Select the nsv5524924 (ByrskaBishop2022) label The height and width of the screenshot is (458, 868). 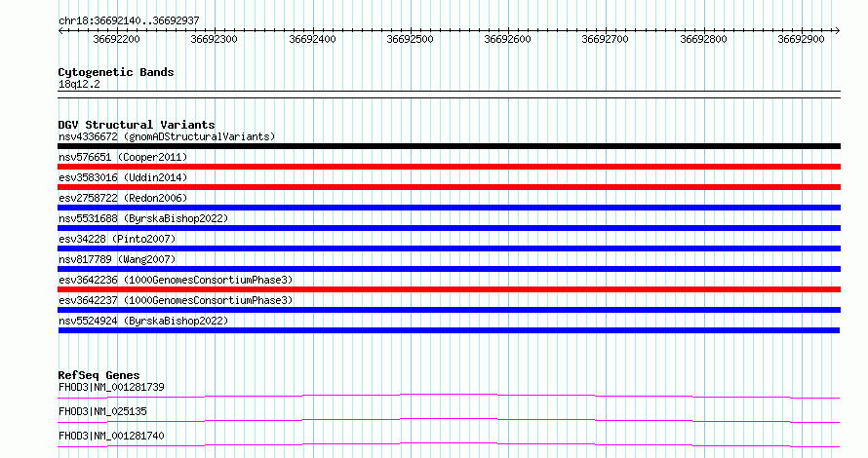click(x=143, y=321)
